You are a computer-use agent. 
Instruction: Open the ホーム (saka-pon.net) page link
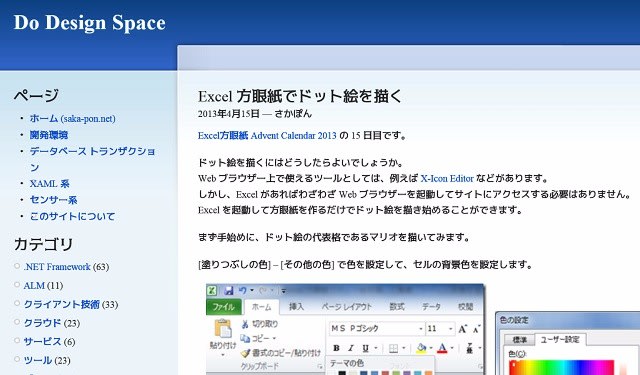[x=73, y=118]
